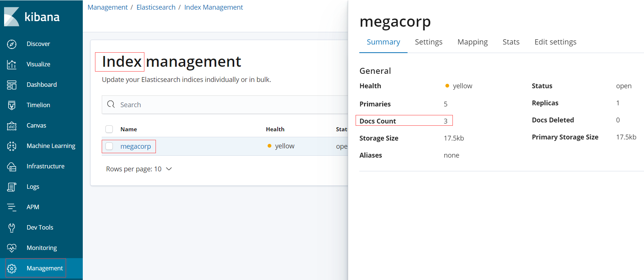Sort by Health column header
This screenshot has width=644, height=280.
click(x=275, y=129)
